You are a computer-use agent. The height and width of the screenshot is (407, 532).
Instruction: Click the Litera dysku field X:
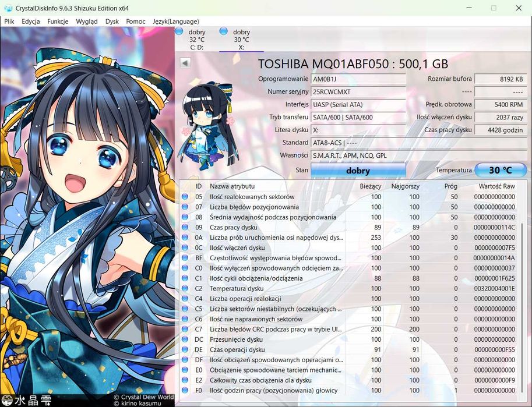[358, 130]
